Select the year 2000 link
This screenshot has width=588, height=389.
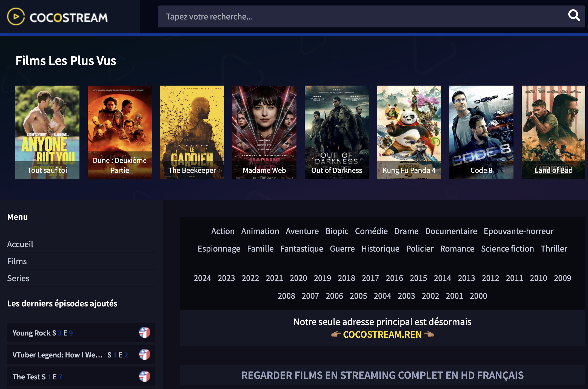coord(478,296)
